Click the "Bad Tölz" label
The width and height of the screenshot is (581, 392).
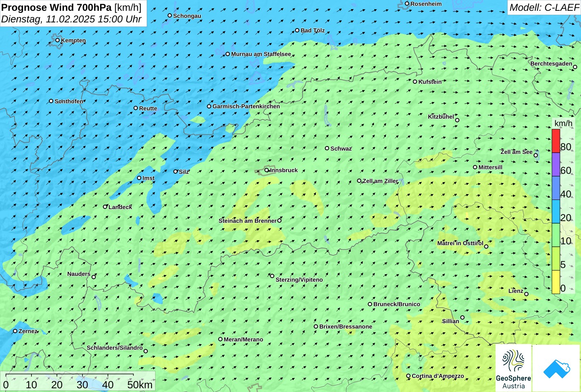313,30
